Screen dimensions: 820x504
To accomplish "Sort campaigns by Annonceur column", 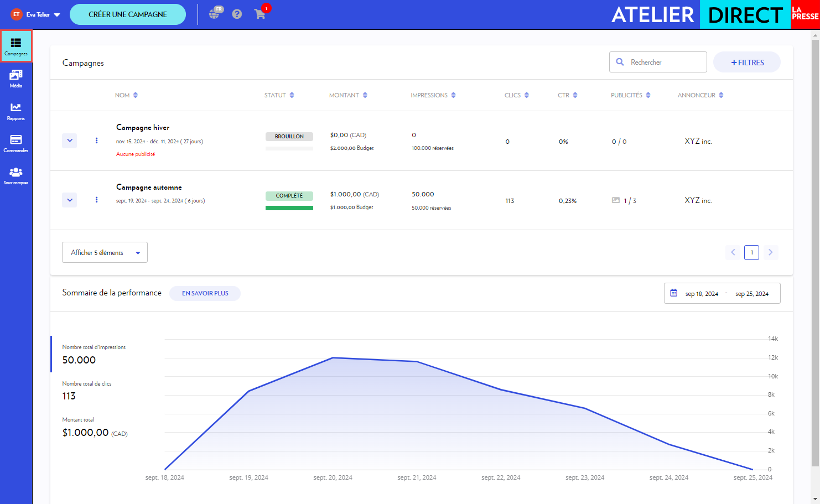I will pos(700,95).
